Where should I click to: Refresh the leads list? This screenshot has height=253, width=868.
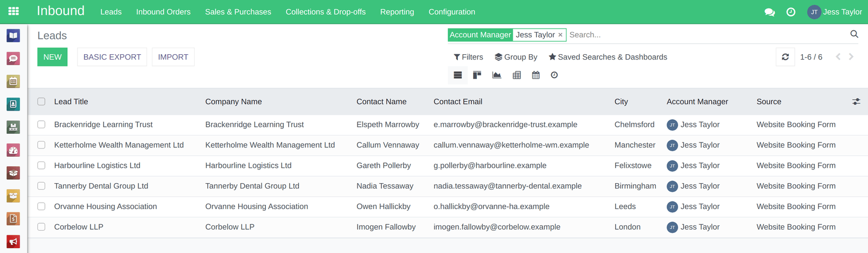[785, 57]
